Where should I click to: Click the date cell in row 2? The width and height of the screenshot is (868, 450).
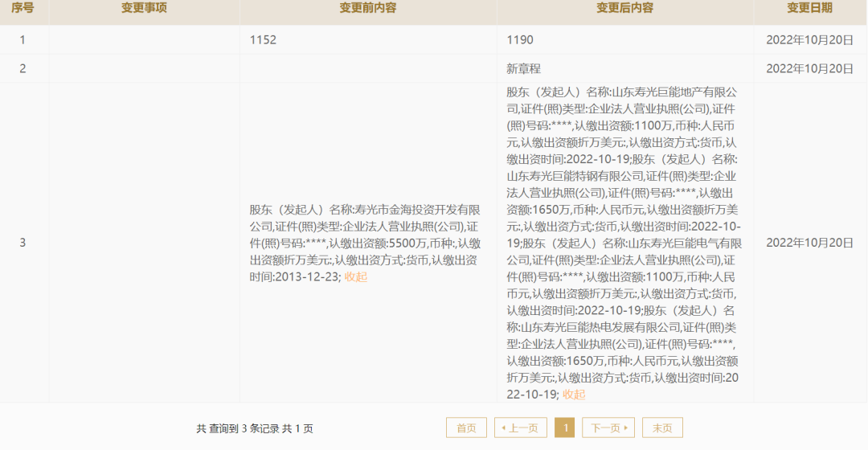point(809,68)
